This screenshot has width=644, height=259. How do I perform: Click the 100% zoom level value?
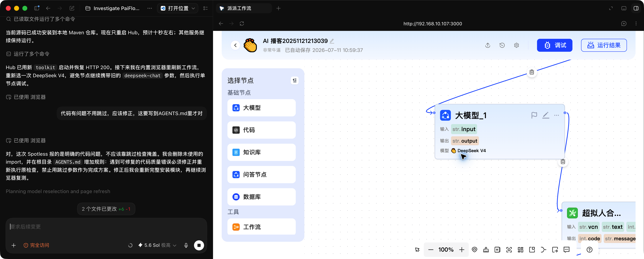click(x=446, y=249)
